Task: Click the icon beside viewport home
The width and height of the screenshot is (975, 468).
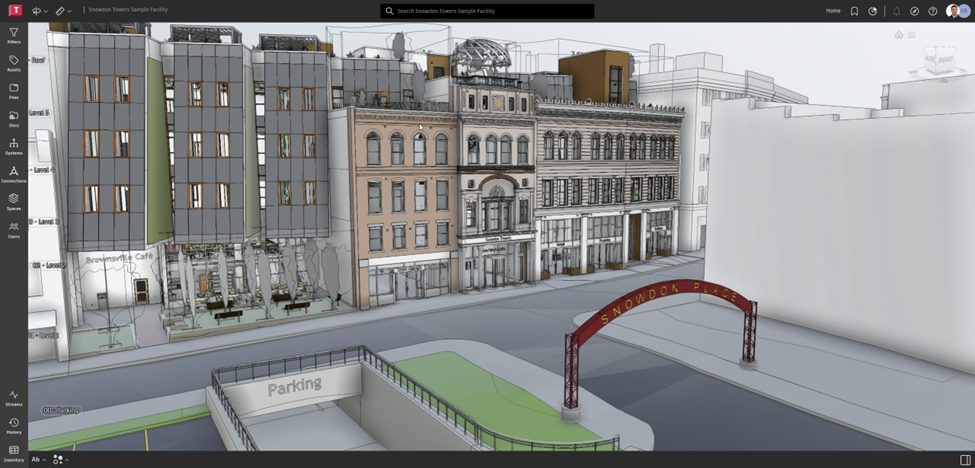Action: coord(912,35)
